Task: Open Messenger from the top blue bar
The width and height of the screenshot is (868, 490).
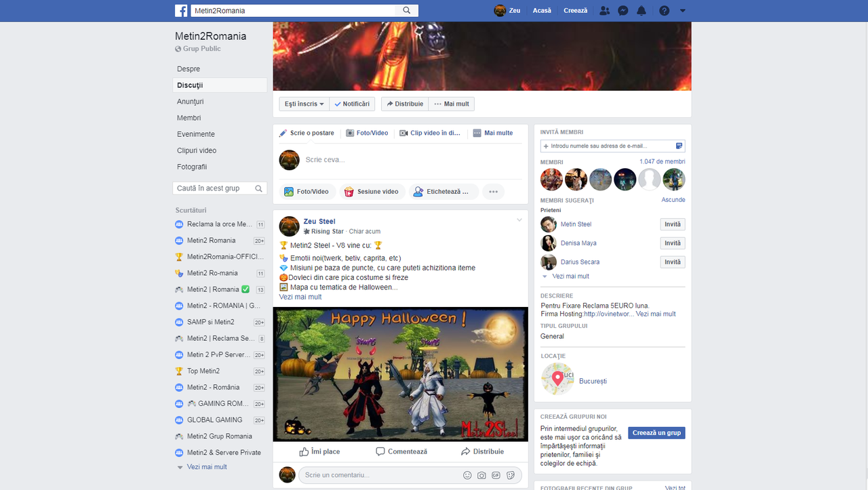Action: pyautogui.click(x=623, y=10)
